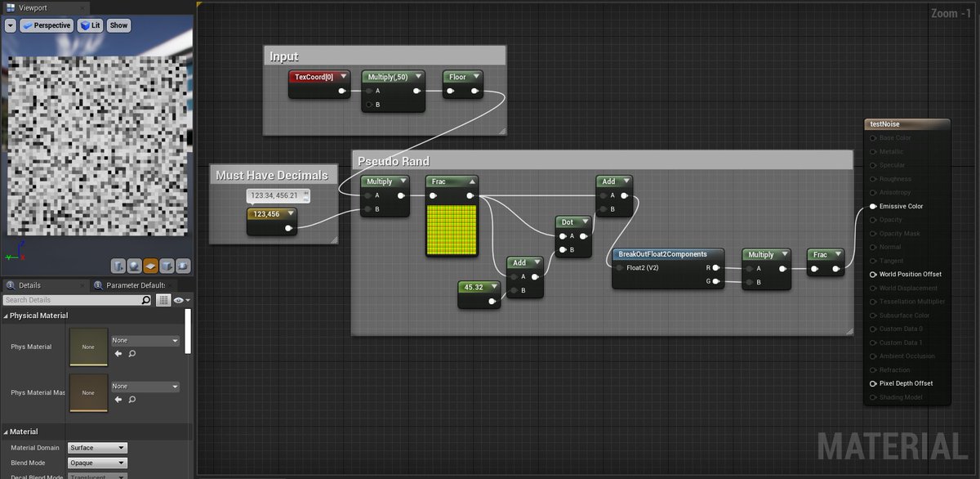Viewport: 980px width, 479px height.
Task: Click the Show button in the viewport
Action: click(x=118, y=25)
